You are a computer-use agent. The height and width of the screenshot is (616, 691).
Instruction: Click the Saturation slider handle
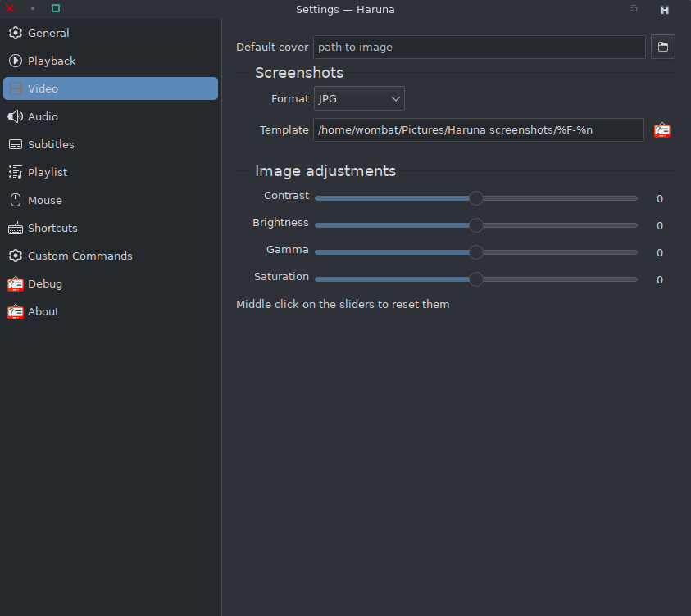point(475,279)
